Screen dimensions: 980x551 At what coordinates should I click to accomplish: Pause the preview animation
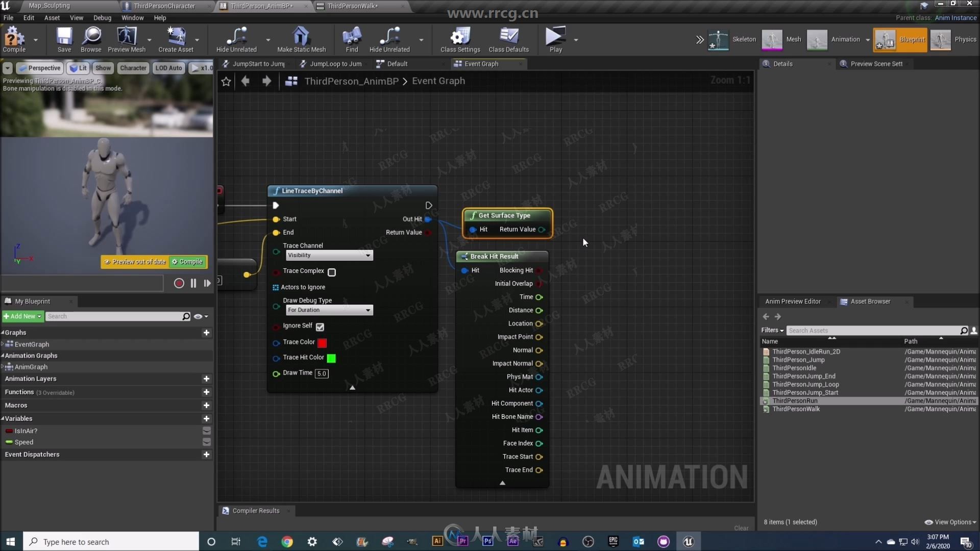193,283
